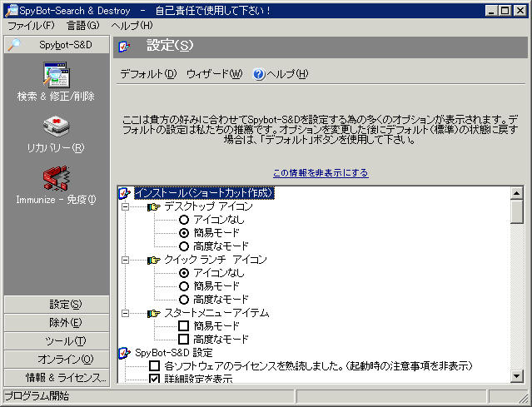Viewport: 532px width, 407px height.
Task: Click the pointing hand icon for デスクトップ アイコン
Action: (154, 207)
